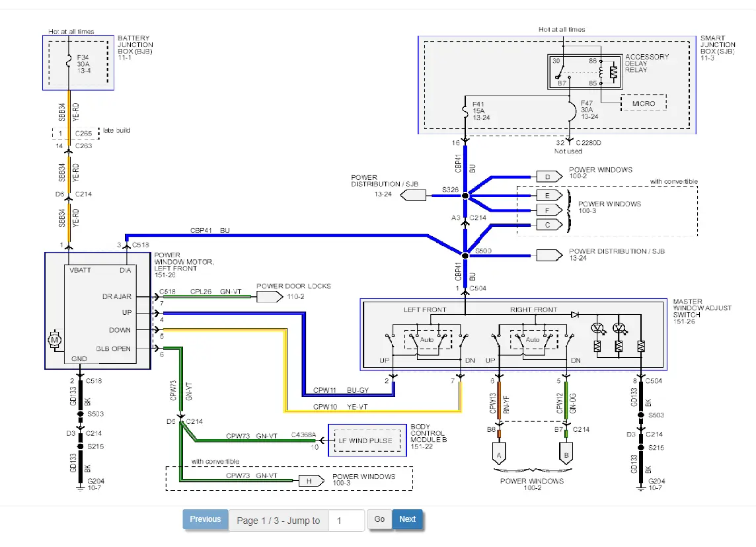Select off-page connector E
Viewport: 756px width, 547px height.
(549, 195)
